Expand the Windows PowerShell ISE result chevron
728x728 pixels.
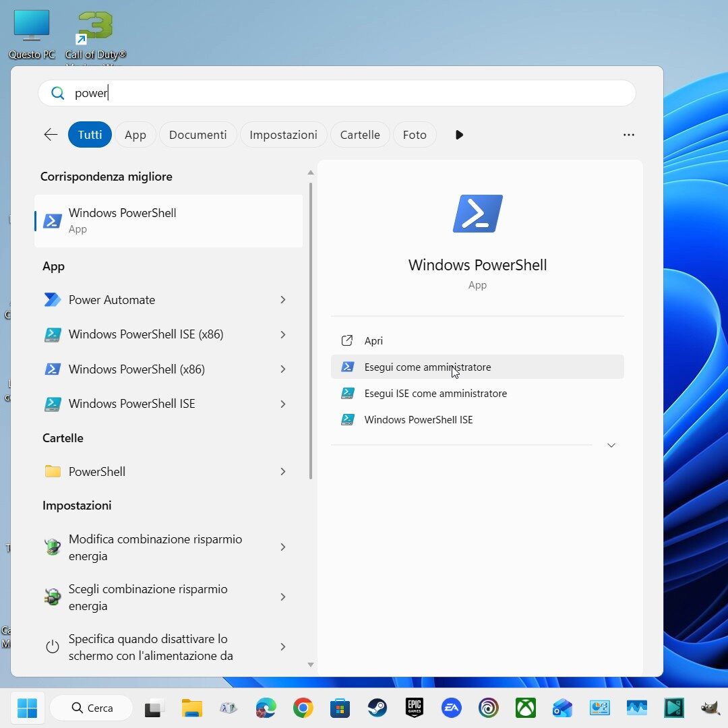[x=282, y=404]
